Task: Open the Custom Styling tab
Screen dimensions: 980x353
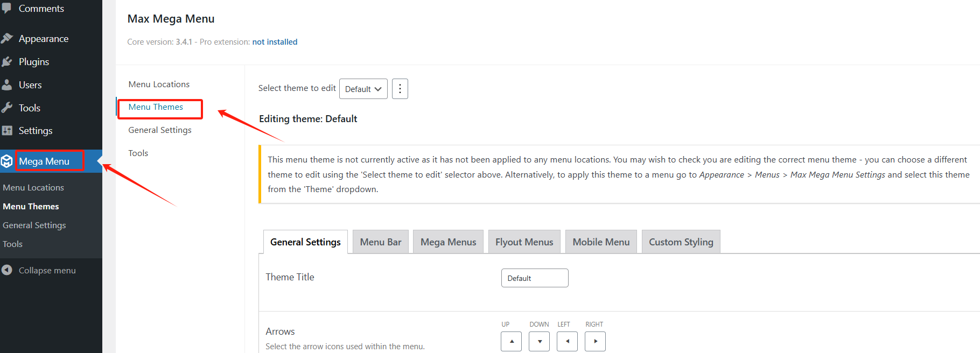Action: click(x=681, y=242)
